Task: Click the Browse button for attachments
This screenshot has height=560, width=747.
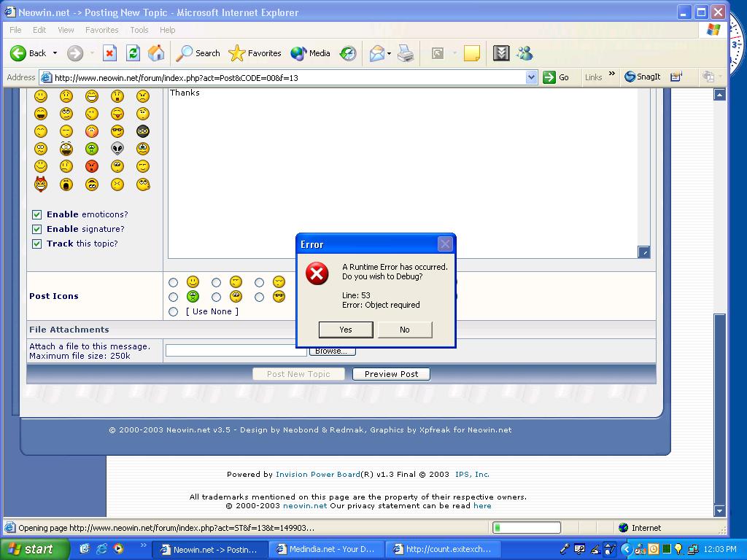Action: tap(332, 351)
